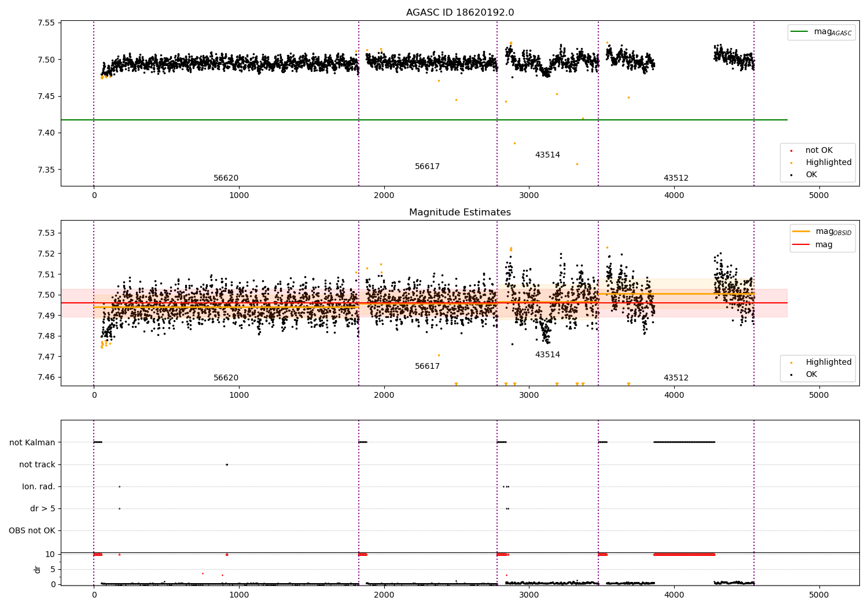
Task: Click the rotated 'dr' axis label
Action: [38, 569]
